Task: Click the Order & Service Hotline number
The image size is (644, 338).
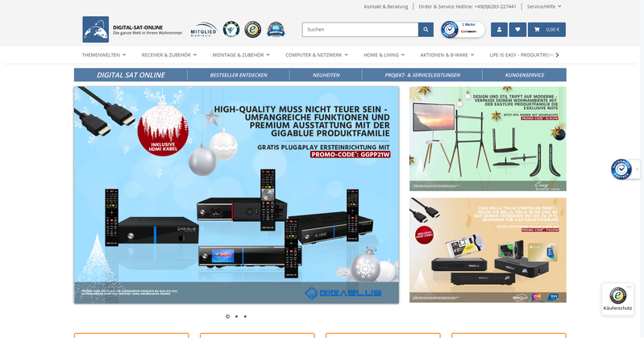Action: point(467,6)
